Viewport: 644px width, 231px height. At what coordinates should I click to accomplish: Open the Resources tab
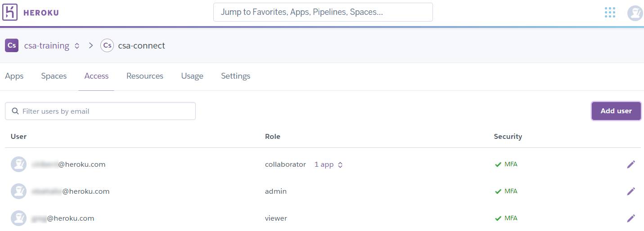coord(145,76)
